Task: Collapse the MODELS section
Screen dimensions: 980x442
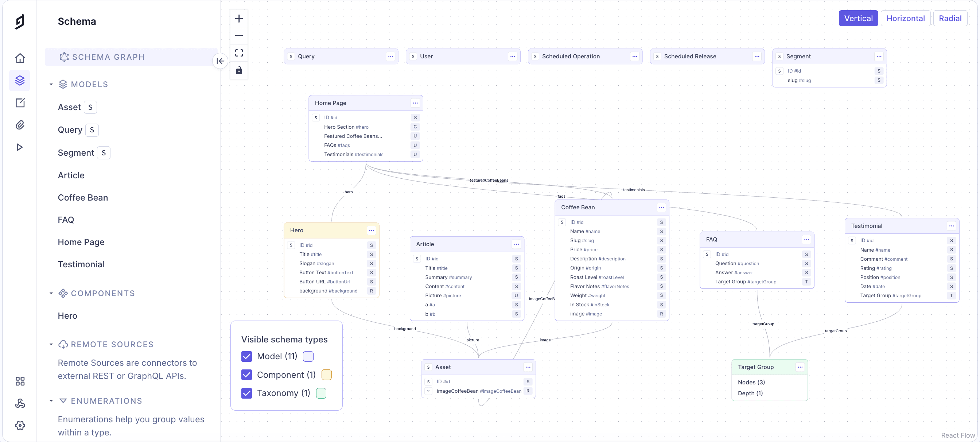Action: coord(52,84)
